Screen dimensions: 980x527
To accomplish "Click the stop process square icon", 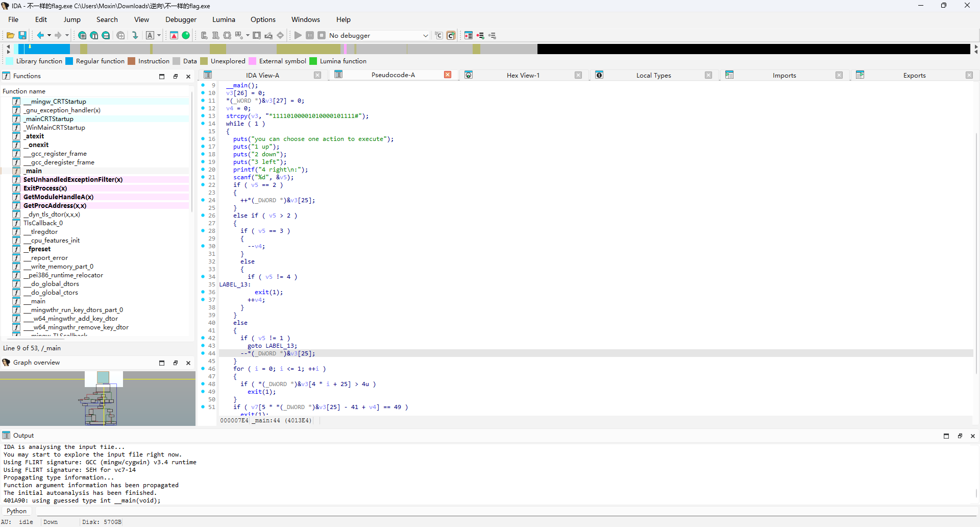I will 322,35.
